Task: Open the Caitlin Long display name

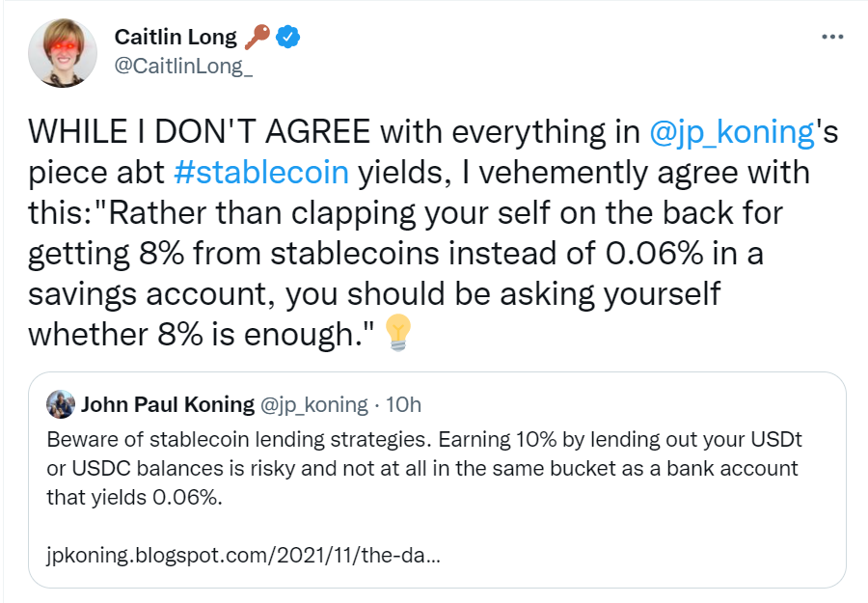Action: 176,37
